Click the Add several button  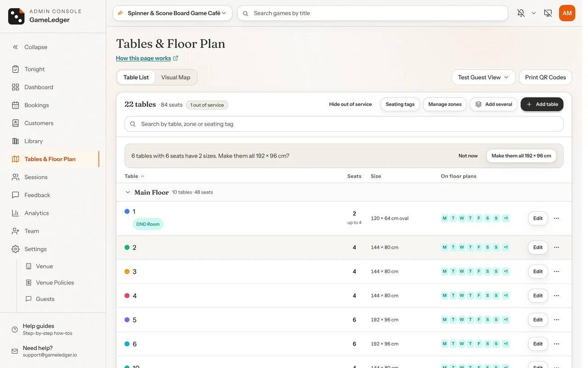tap(494, 104)
